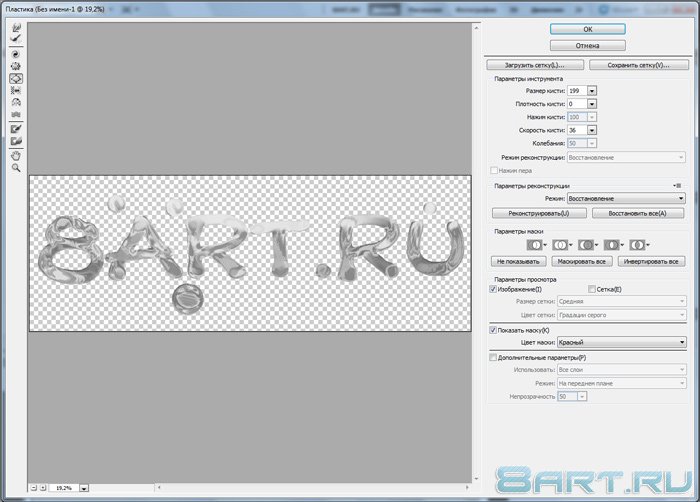The height and width of the screenshot is (502, 700).
Task: Select the Zoom magnifier tool
Action: (16, 168)
